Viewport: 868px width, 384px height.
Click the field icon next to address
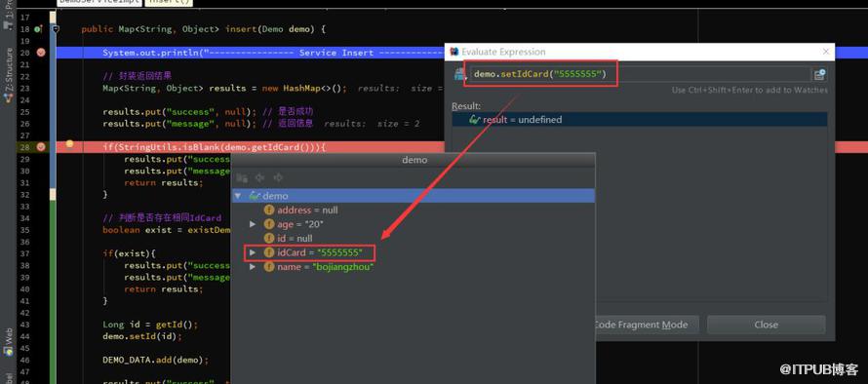click(269, 211)
